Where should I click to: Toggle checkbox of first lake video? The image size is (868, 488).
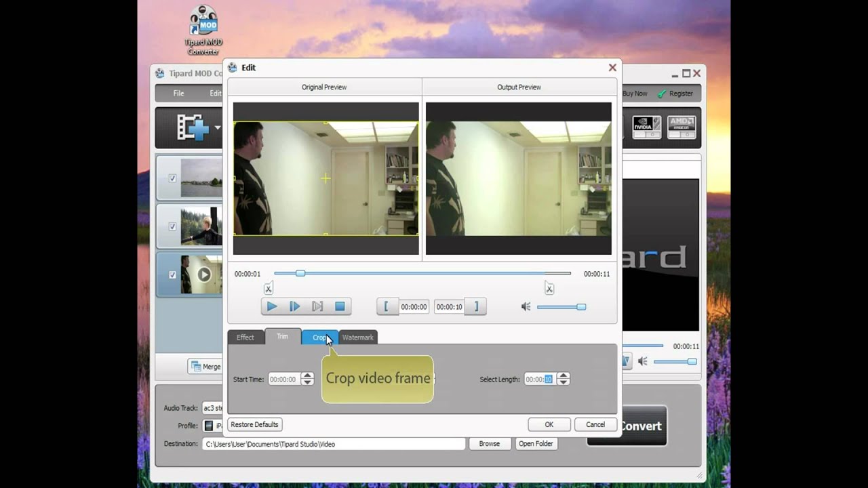pyautogui.click(x=172, y=178)
